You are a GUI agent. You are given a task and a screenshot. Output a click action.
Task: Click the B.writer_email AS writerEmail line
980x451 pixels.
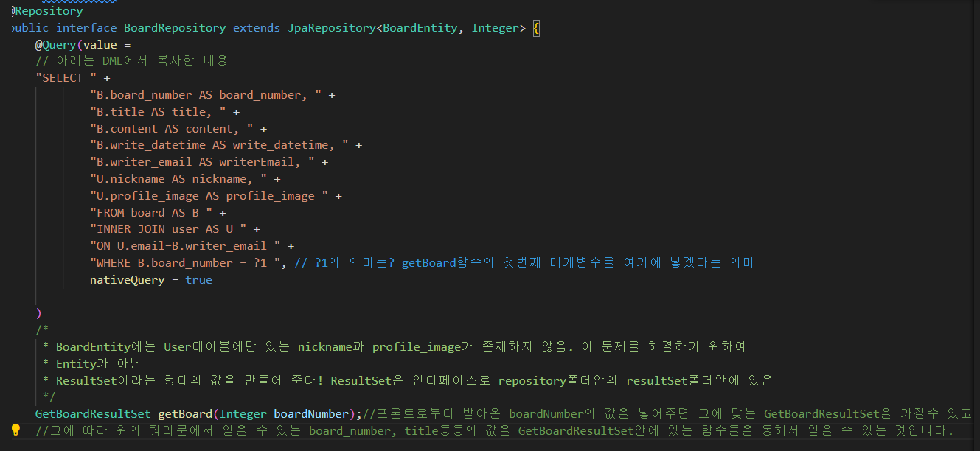point(209,162)
